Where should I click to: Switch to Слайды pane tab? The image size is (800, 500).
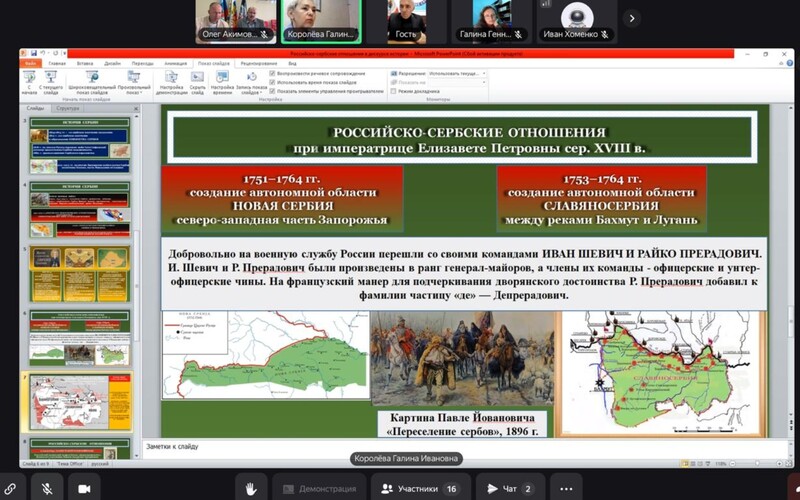click(35, 108)
